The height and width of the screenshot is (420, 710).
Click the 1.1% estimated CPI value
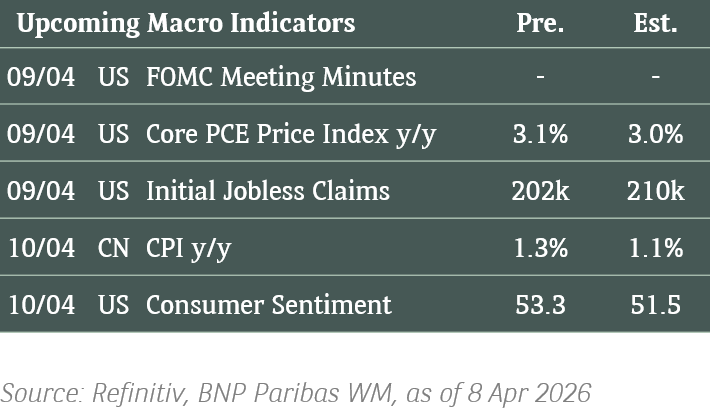point(656,248)
